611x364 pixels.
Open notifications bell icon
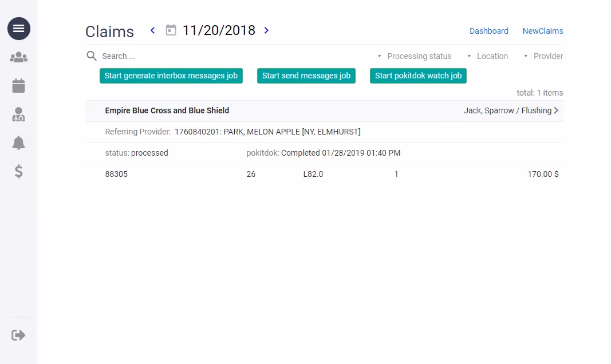pyautogui.click(x=19, y=143)
